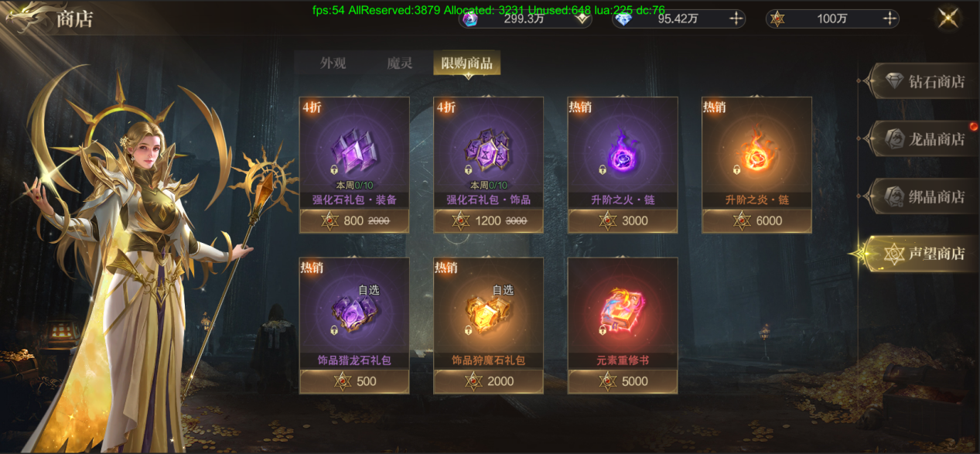Open the 龙晶商店 shop category
The height and width of the screenshot is (454, 980).
click(923, 138)
